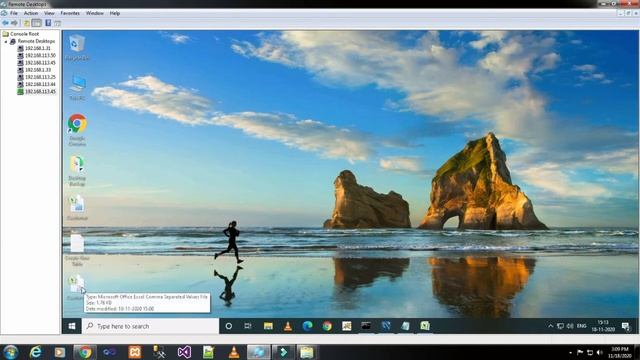Click the Cortana circle in the remote taskbar

pyautogui.click(x=229, y=326)
